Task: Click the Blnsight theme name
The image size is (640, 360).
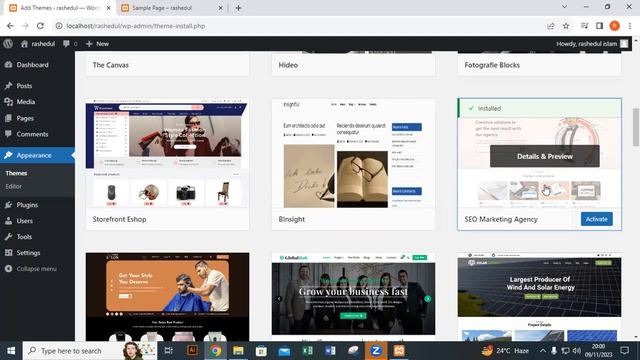Action: pos(291,219)
